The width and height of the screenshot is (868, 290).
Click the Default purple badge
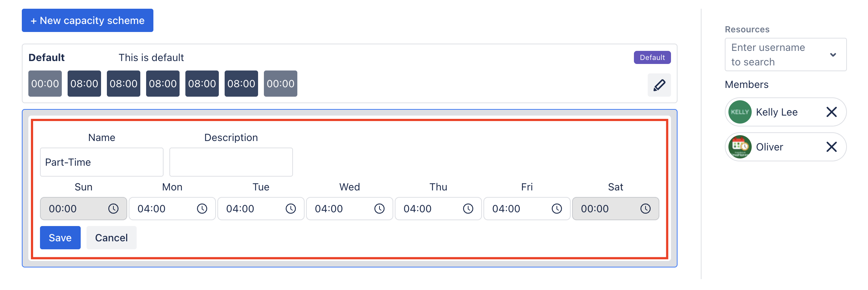652,57
